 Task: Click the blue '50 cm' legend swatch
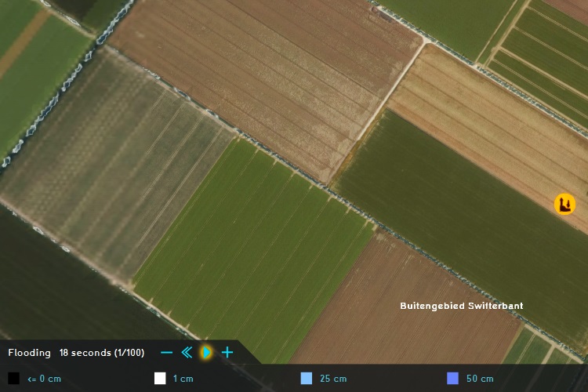pos(453,379)
